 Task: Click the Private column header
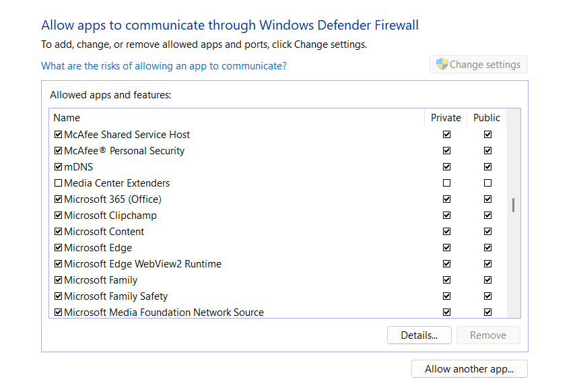click(446, 118)
